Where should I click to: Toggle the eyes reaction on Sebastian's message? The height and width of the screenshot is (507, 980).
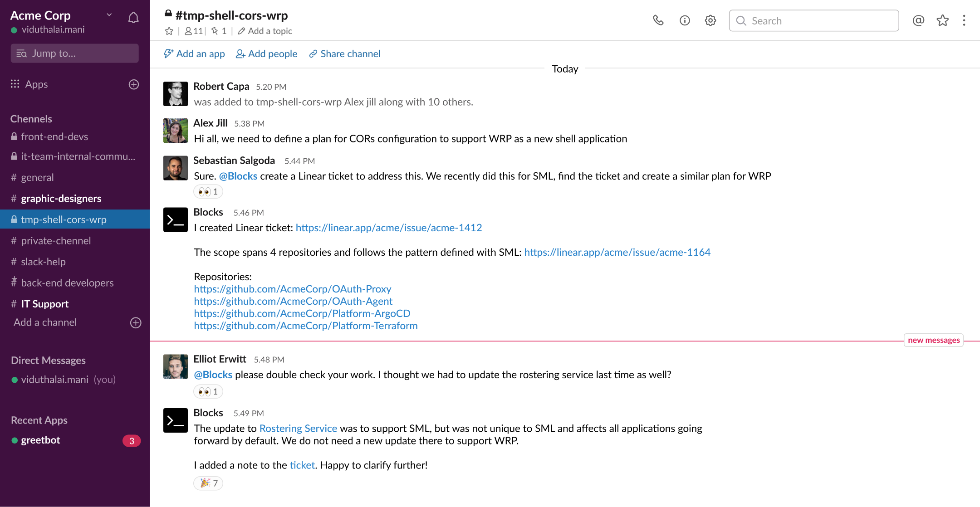[208, 191]
